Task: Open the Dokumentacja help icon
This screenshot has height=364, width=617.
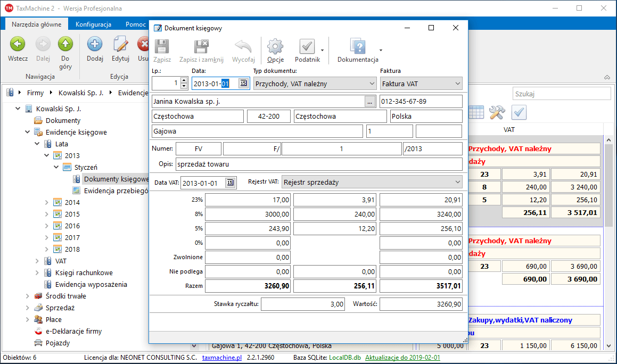Action: [357, 47]
